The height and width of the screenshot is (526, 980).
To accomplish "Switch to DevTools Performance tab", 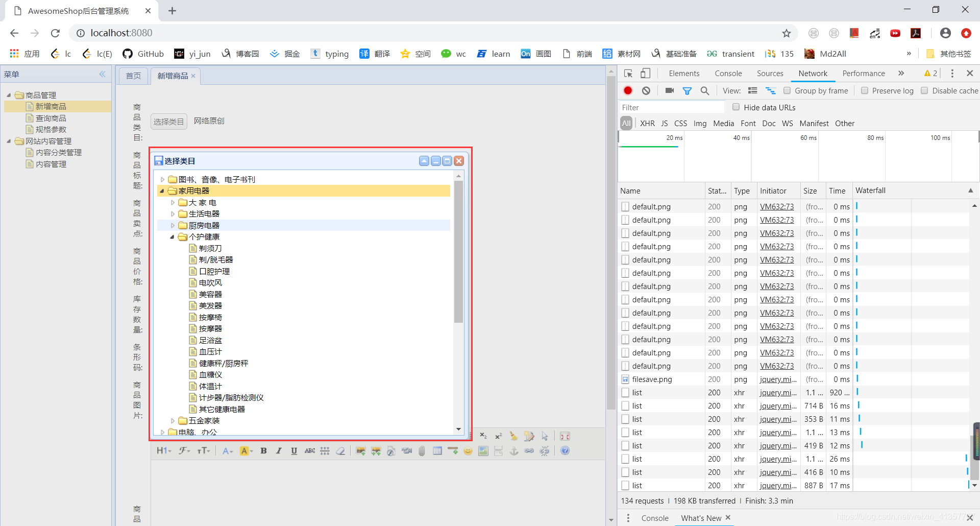I will (864, 73).
